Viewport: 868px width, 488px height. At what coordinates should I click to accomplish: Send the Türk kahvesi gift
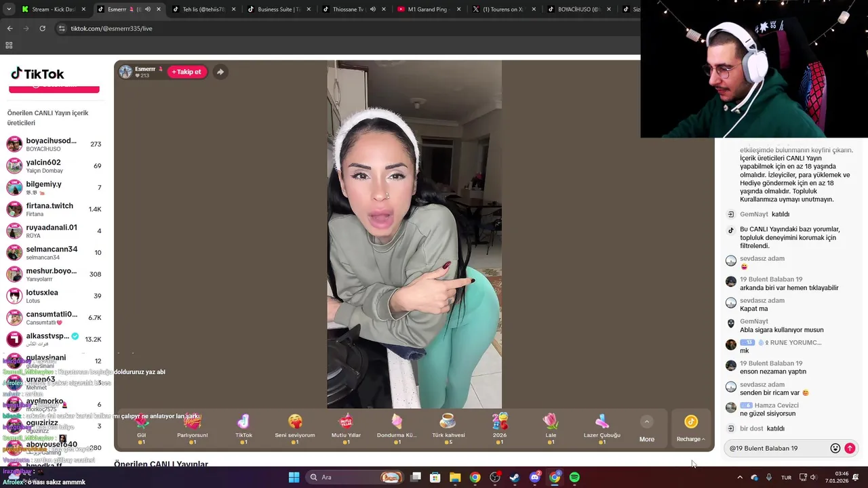448,427
